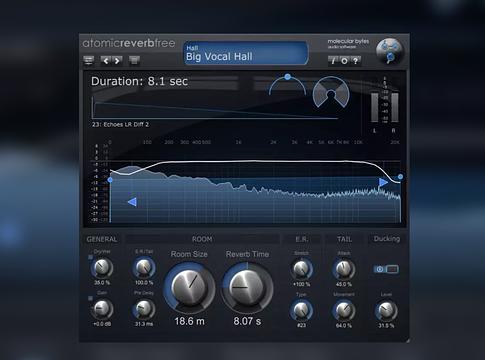The width and height of the screenshot is (485, 360).
Task: Click the 18.6 m room size value
Action: 189,321
